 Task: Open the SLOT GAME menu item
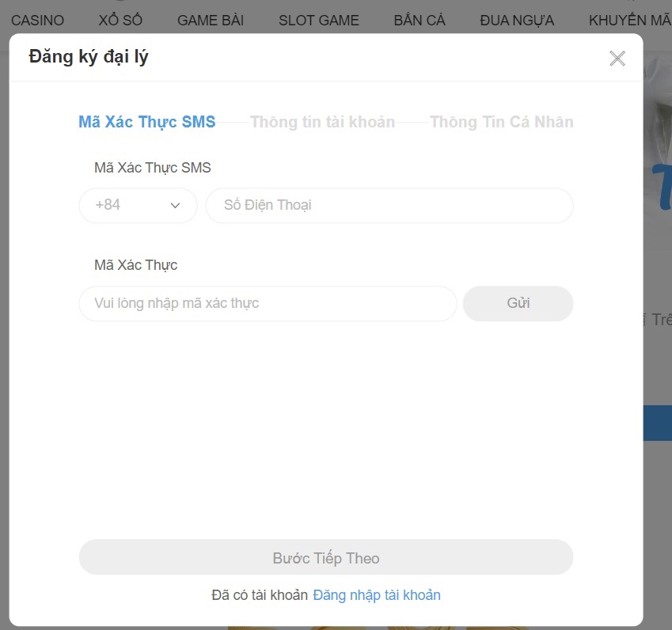pyautogui.click(x=319, y=20)
